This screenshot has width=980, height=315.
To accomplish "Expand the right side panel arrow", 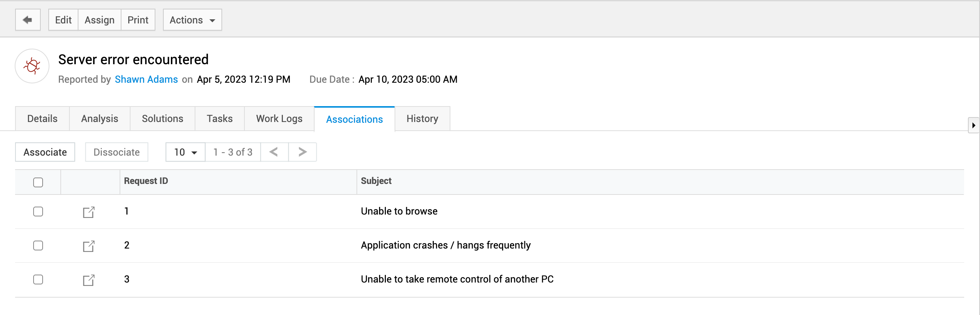I will 973,125.
